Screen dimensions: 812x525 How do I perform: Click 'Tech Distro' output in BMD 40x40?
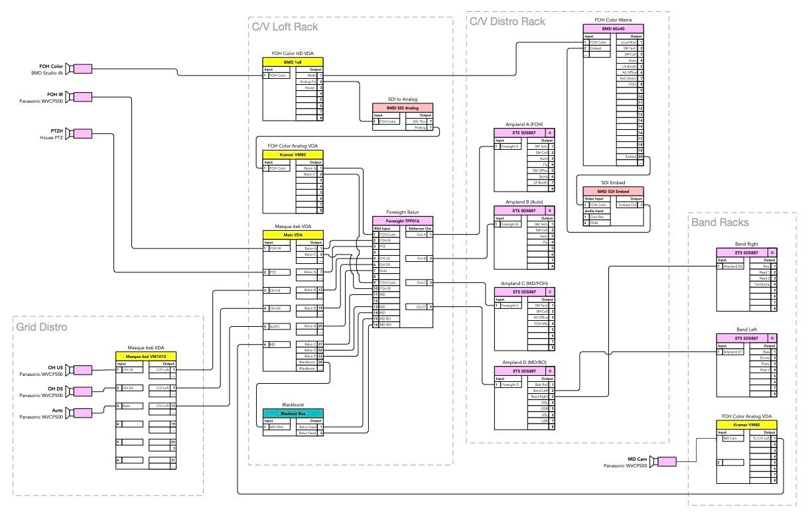(628, 78)
